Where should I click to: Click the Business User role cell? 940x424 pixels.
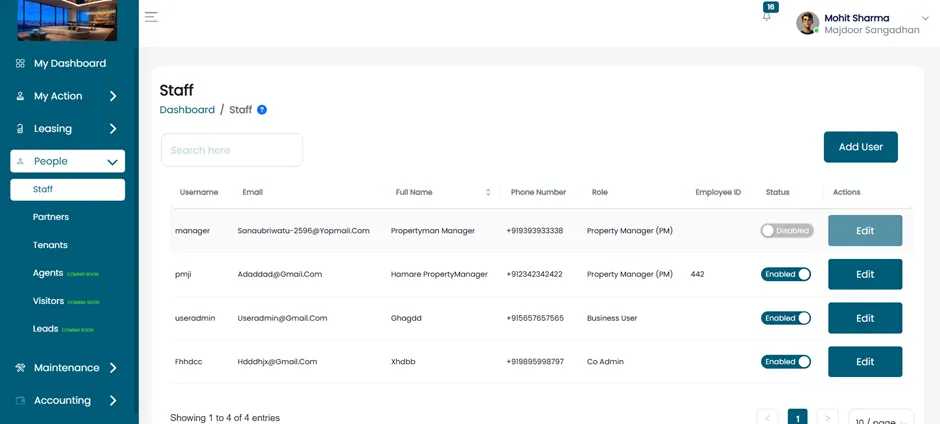click(612, 318)
